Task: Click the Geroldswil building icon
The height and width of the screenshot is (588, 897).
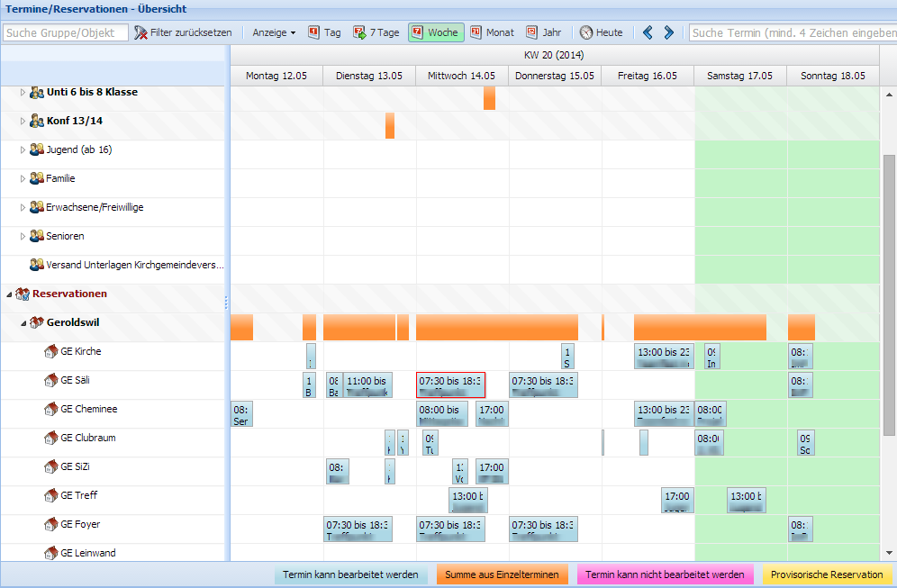Action: 37,322
